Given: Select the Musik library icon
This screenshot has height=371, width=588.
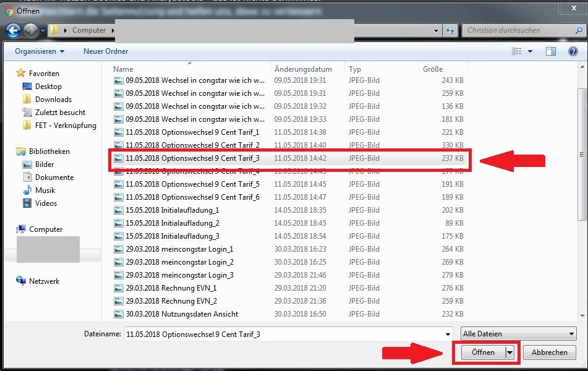Looking at the screenshot, I should click(27, 190).
